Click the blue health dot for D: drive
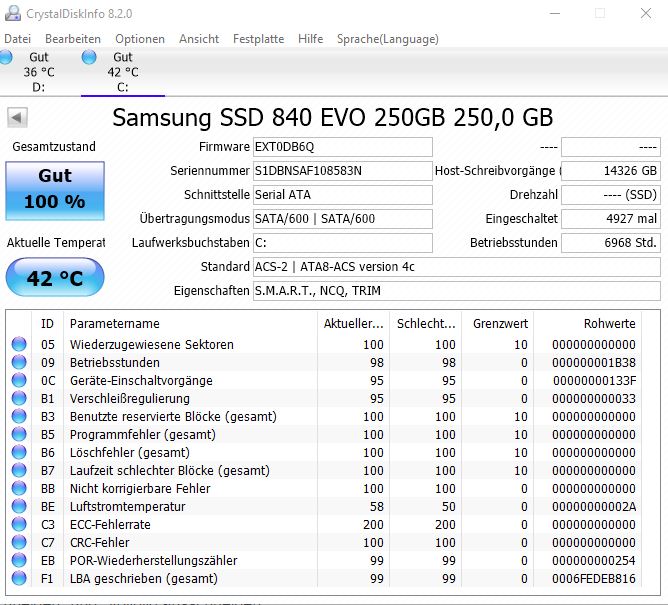The width and height of the screenshot is (668, 605). [5, 57]
